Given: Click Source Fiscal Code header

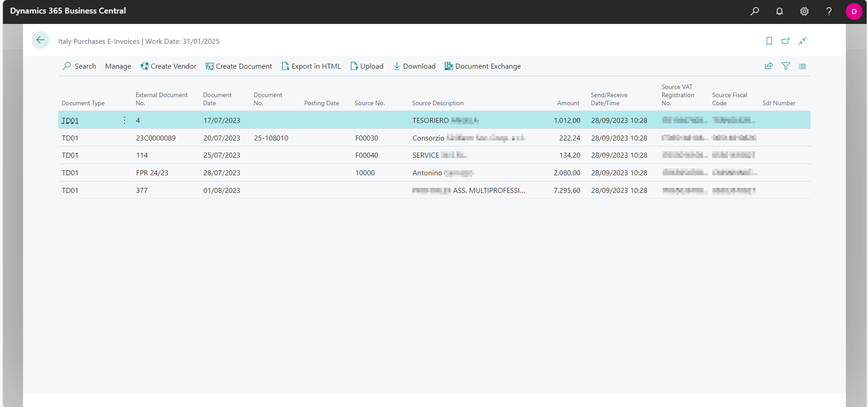Looking at the screenshot, I should coord(729,99).
